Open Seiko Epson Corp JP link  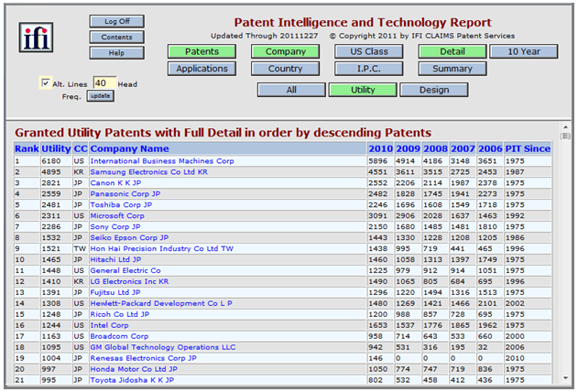[129, 237]
